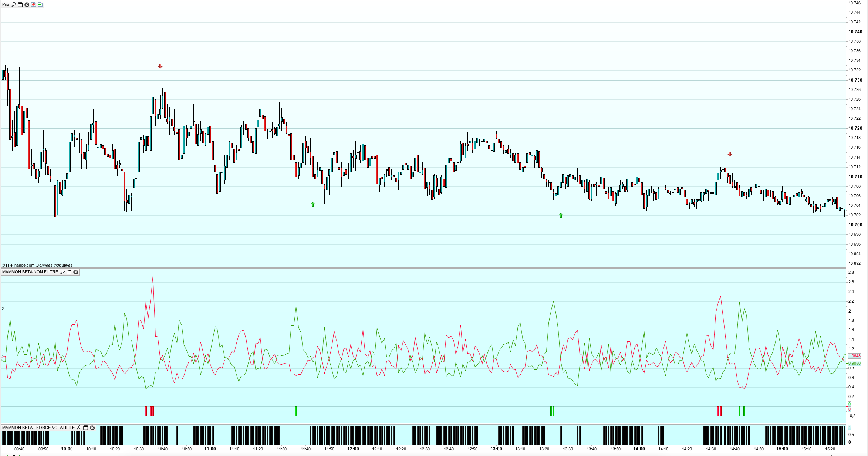Open MAMMON BETA NON FILTRE settings wrench

tap(63, 272)
